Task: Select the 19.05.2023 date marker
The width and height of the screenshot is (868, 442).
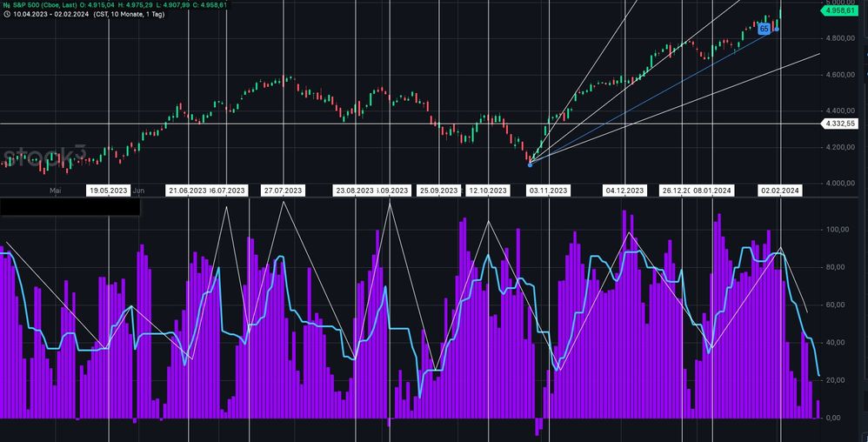Action: 109,191
